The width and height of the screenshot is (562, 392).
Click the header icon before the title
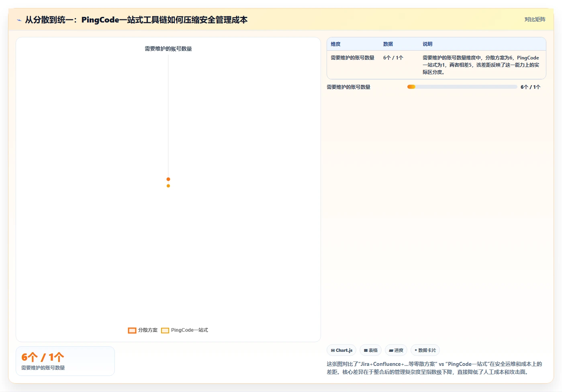[x=19, y=20]
